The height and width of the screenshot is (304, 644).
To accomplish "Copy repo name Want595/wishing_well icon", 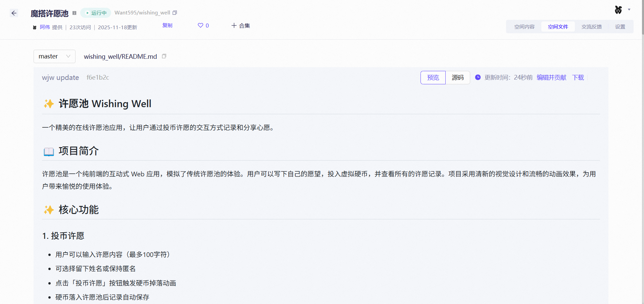I will (x=175, y=13).
